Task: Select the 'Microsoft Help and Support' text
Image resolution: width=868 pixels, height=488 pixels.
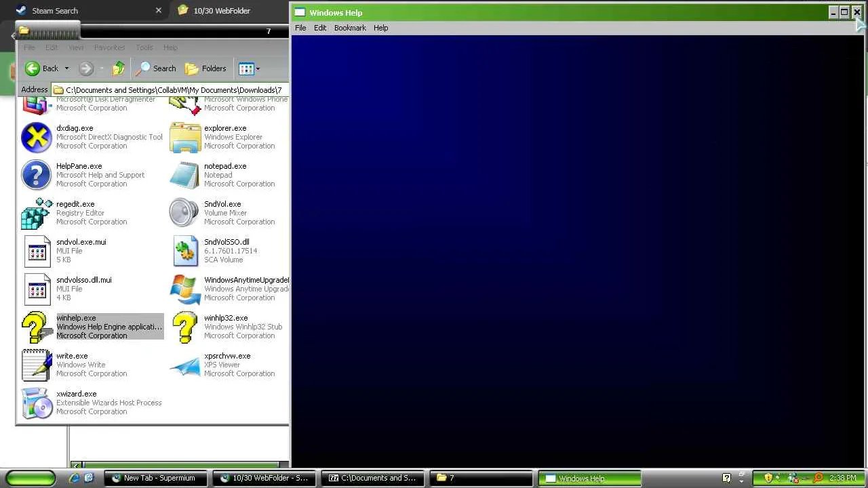Action: point(100,175)
